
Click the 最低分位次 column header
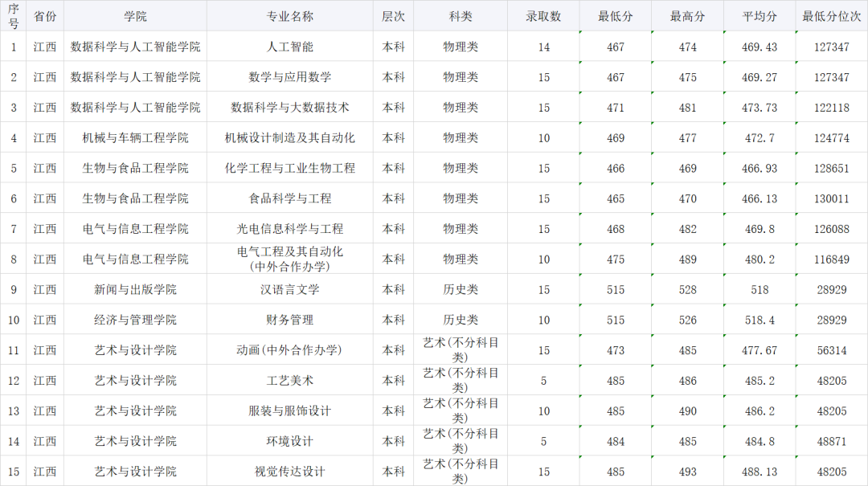click(x=832, y=17)
